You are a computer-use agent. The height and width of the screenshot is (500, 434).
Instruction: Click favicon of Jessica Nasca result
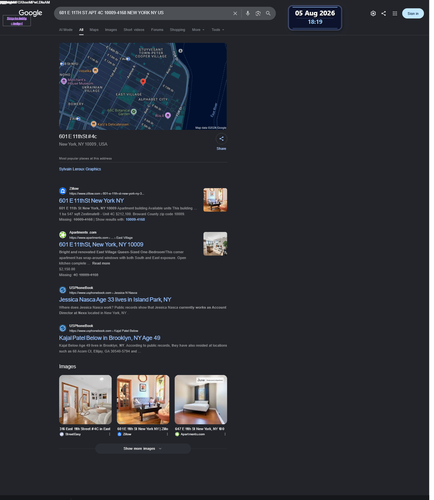(63, 290)
